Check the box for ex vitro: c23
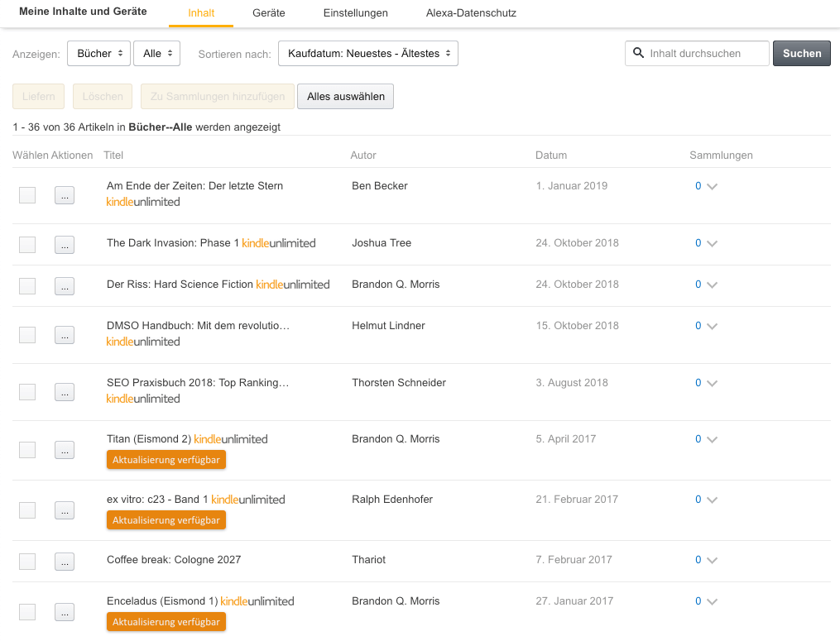 point(27,510)
